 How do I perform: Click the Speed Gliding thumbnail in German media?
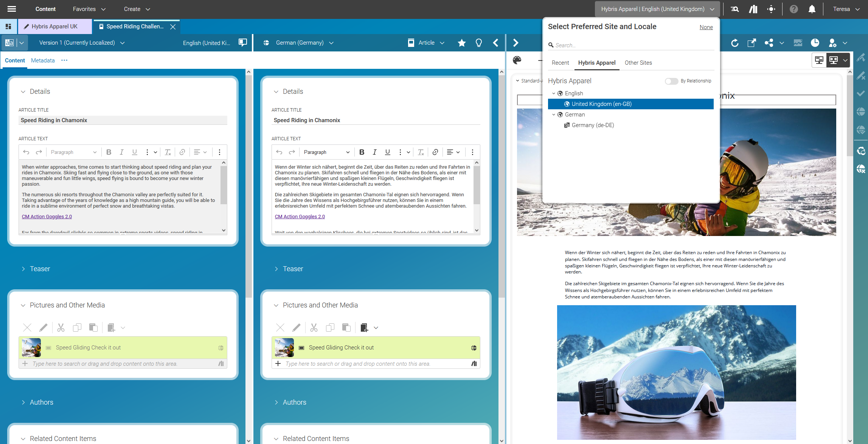coord(284,348)
